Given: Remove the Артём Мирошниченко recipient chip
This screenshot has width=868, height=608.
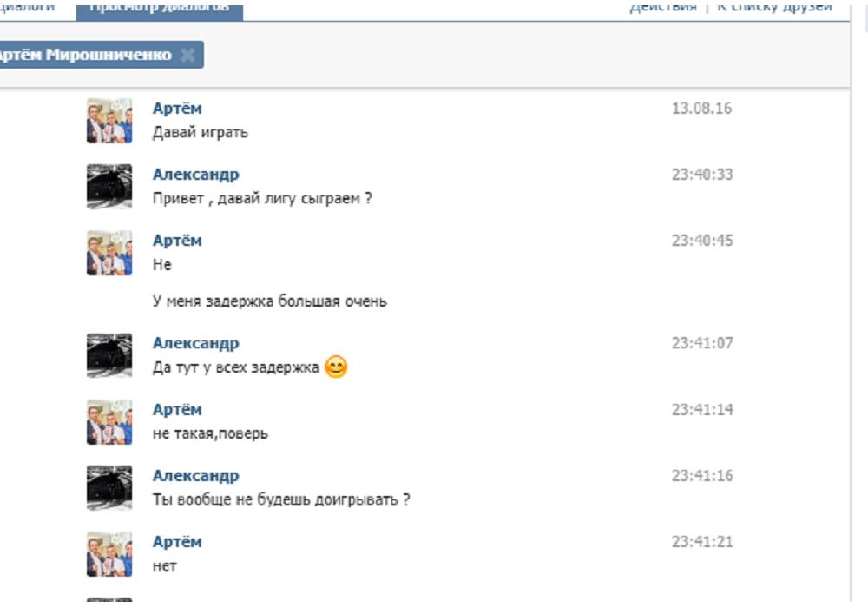Looking at the screenshot, I should 188,56.
